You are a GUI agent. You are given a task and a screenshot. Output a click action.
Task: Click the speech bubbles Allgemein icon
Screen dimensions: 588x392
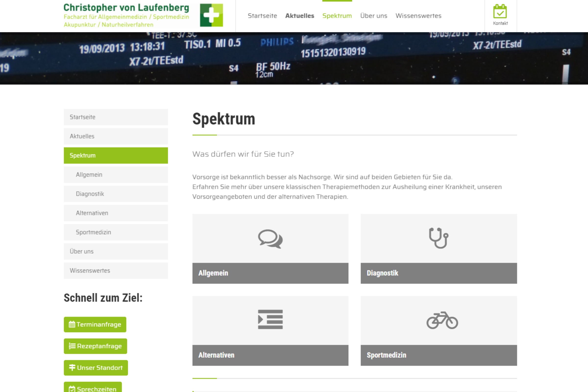point(270,239)
